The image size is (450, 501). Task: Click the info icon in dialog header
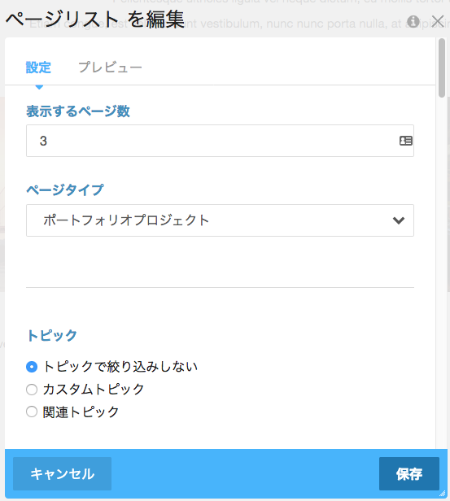(x=413, y=22)
